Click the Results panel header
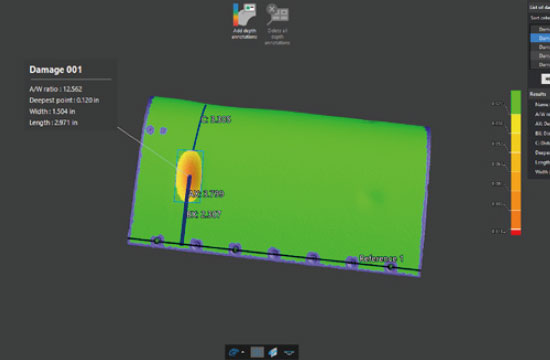This screenshot has height=360, width=550. (538, 94)
